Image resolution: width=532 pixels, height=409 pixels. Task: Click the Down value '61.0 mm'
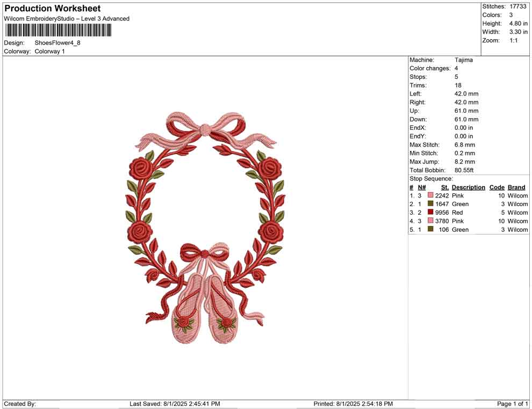[x=466, y=119]
